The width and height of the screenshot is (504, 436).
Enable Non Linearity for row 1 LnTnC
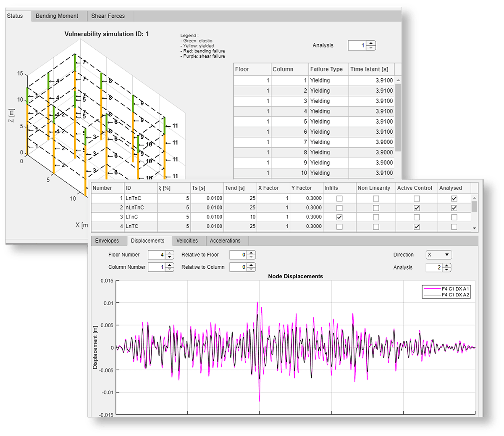tap(376, 198)
